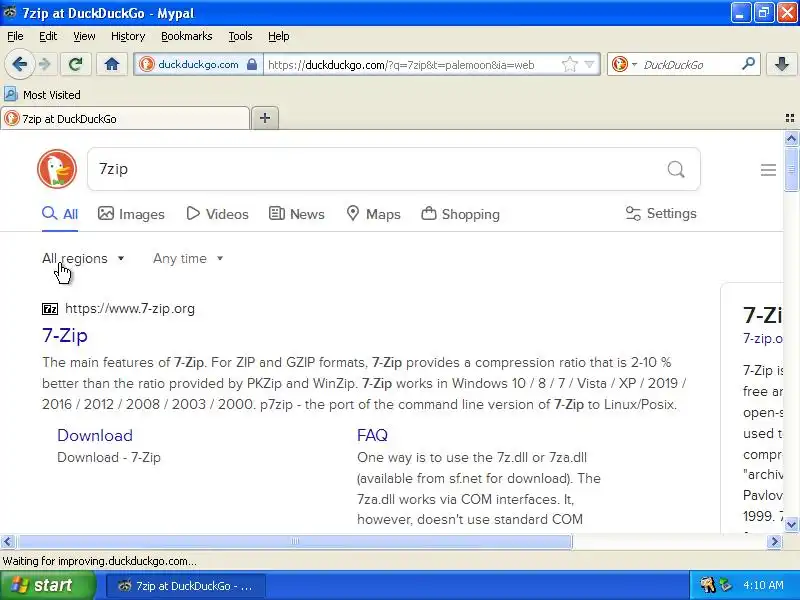Click the horizontal scrollbar right arrow
The image size is (800, 600).
pos(774,541)
